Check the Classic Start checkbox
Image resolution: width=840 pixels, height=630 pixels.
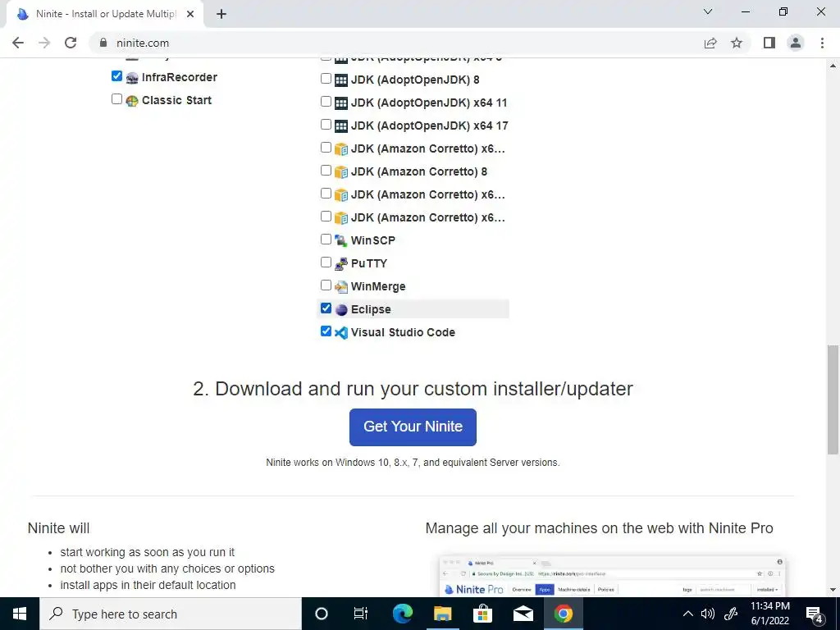pyautogui.click(x=116, y=99)
